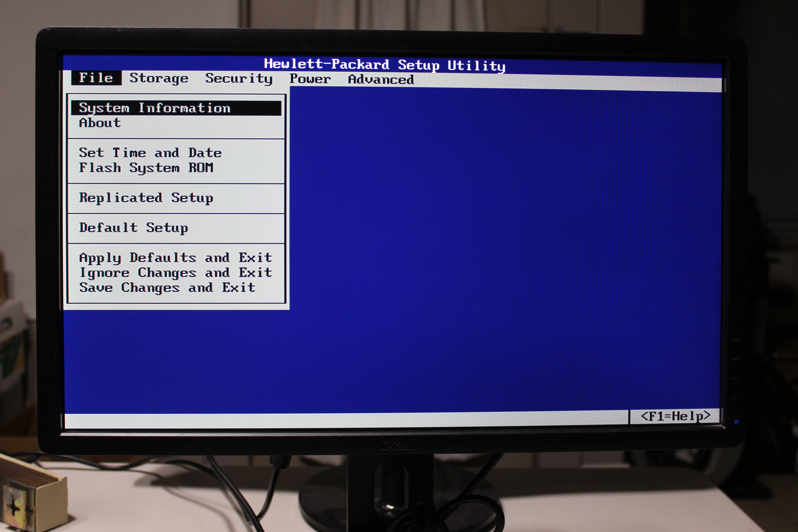
Task: Click the monitor's blue power button
Action: tap(736, 422)
